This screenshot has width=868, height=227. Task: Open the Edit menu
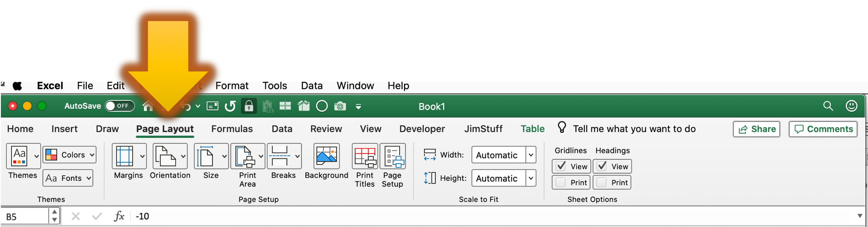pos(115,86)
